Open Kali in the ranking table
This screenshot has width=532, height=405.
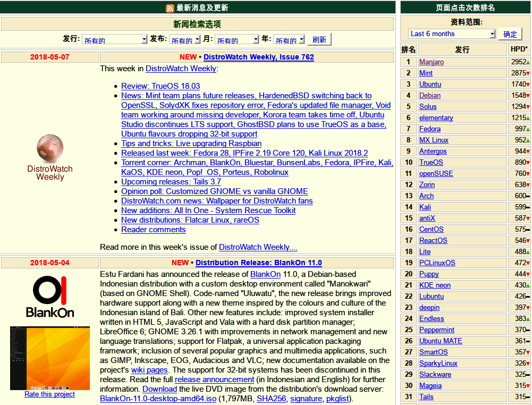(425, 207)
